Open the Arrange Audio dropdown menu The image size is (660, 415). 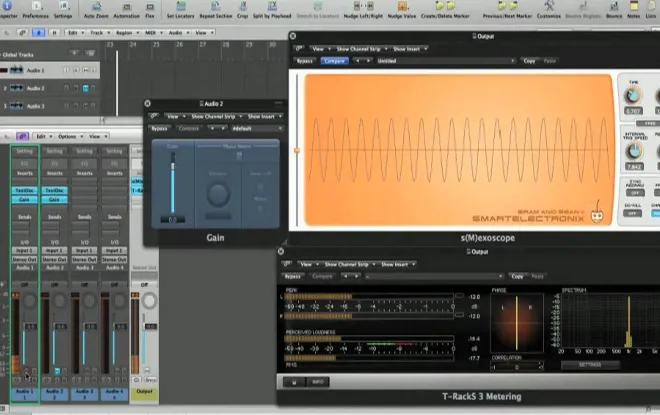click(178, 32)
